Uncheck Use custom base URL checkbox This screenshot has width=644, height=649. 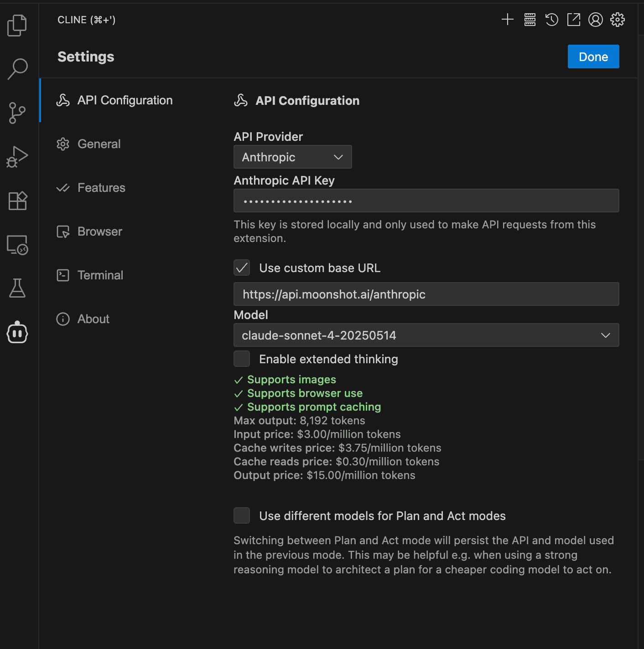[242, 268]
